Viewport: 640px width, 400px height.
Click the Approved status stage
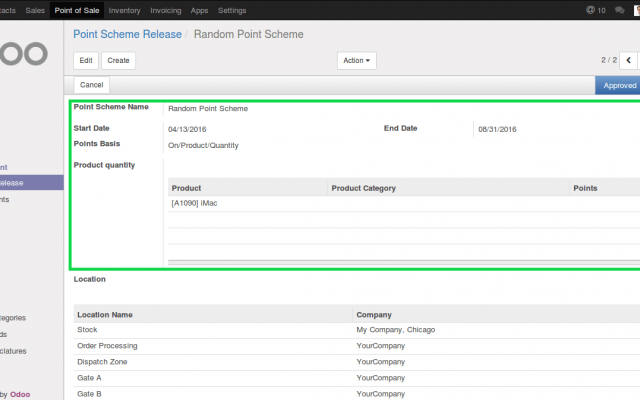(619, 86)
